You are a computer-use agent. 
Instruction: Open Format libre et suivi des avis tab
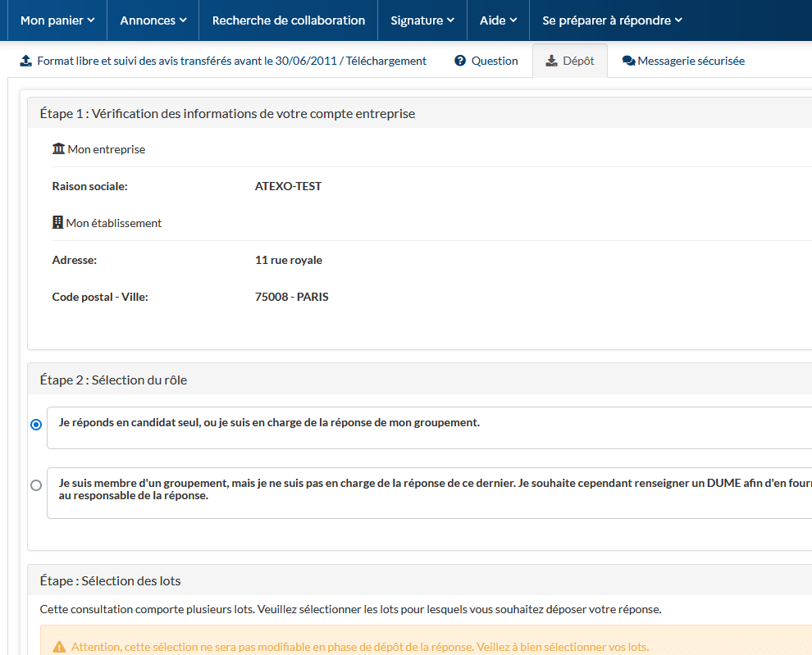pos(231,61)
